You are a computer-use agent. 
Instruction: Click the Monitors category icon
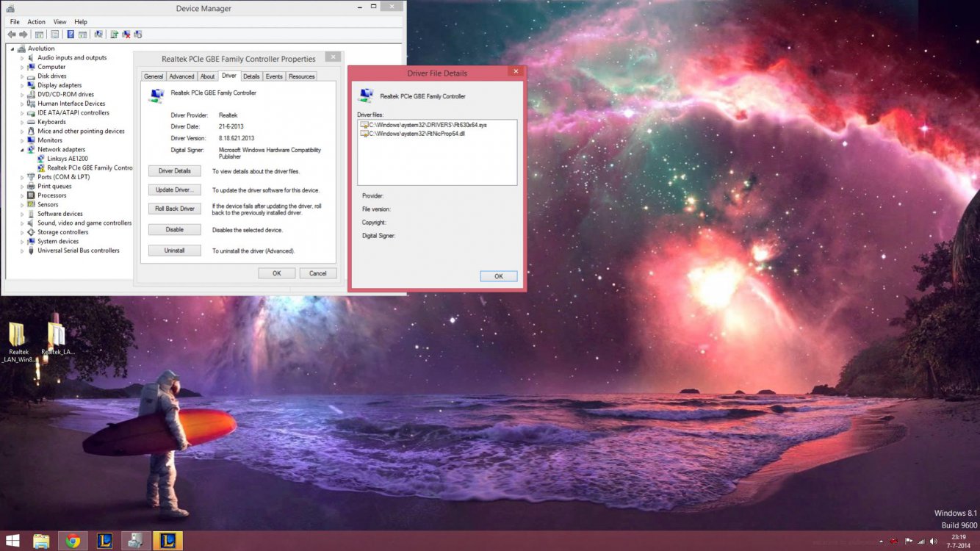point(31,140)
